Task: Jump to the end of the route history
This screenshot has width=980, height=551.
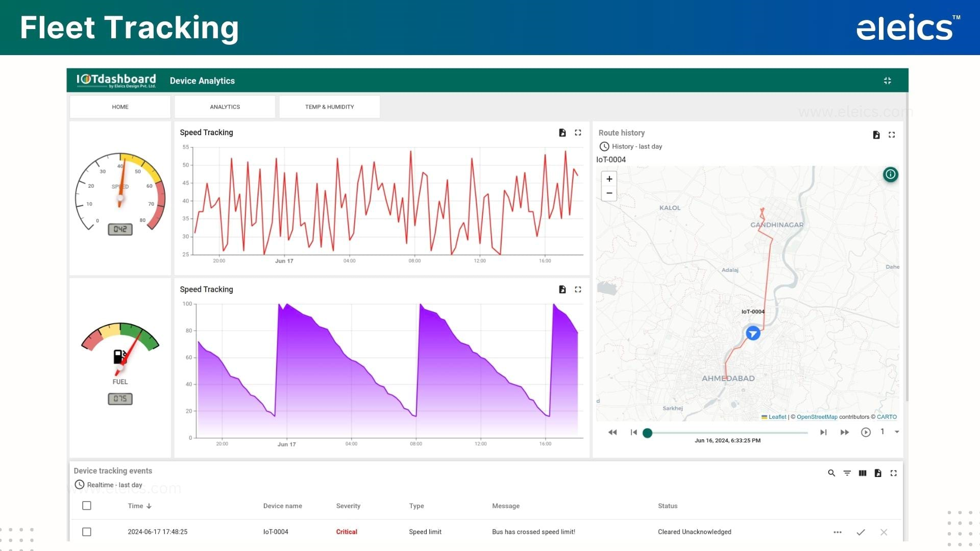Action: pos(823,432)
